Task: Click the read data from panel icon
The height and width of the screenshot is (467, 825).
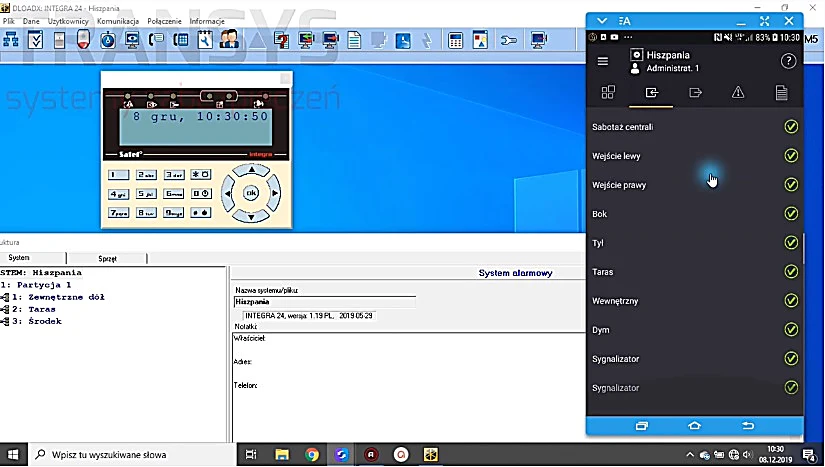Action: coord(306,40)
